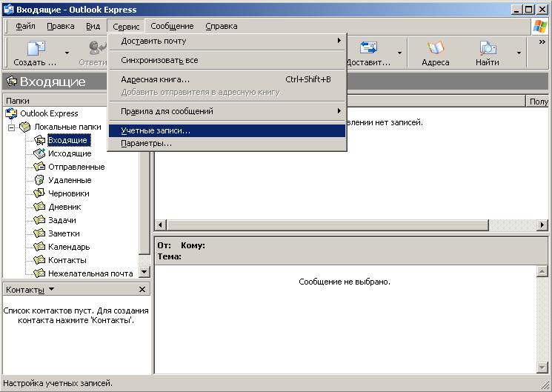Click the folder list vertical scrollbar thumb

point(144,202)
